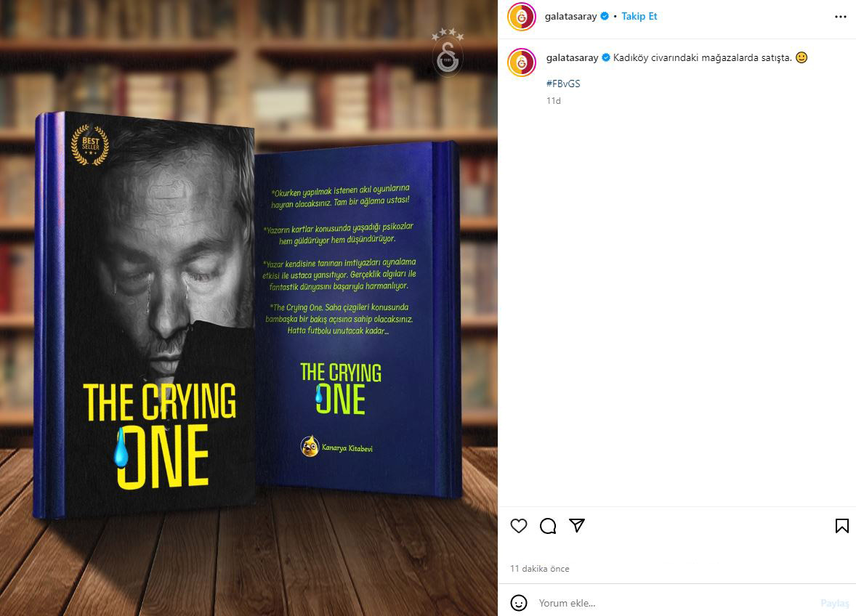856x616 pixels.
Task: Click the verified badge in the header
Action: point(605,17)
